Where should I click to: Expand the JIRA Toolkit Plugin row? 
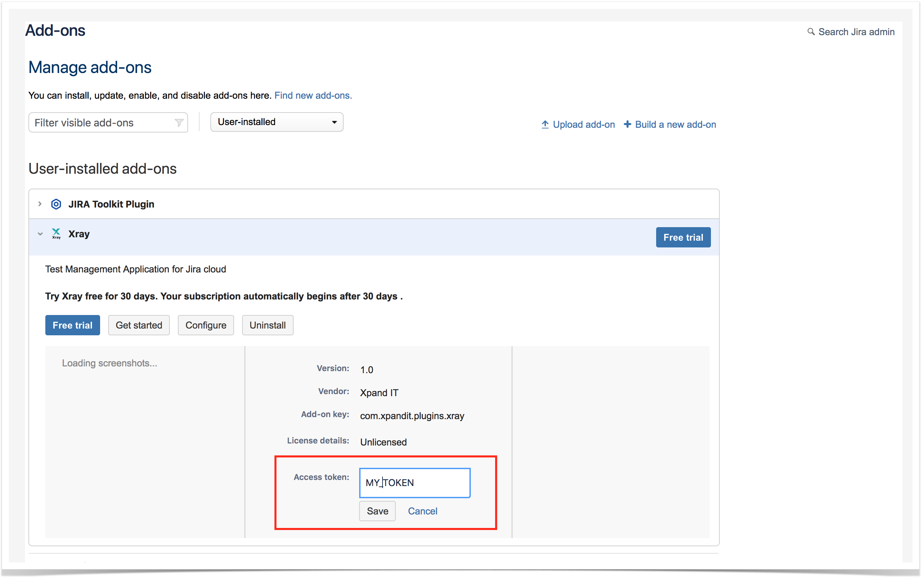click(40, 204)
